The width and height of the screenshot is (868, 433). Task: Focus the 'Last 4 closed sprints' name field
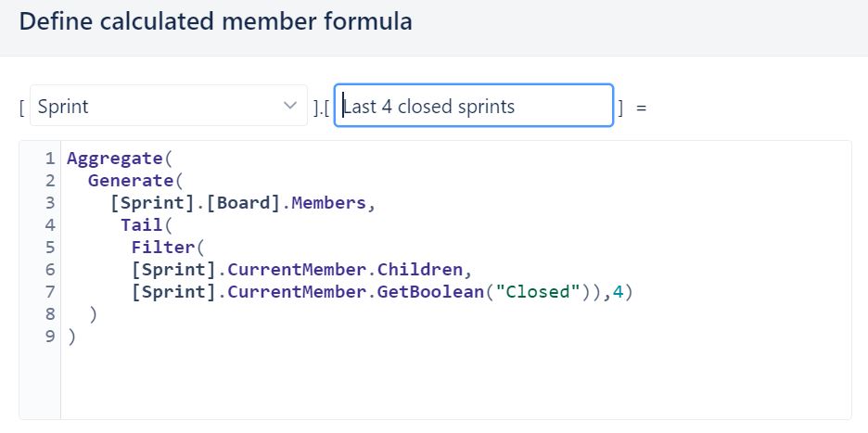[x=474, y=105]
